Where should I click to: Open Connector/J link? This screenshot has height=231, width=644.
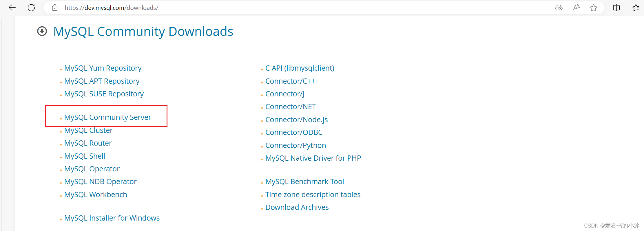[285, 94]
